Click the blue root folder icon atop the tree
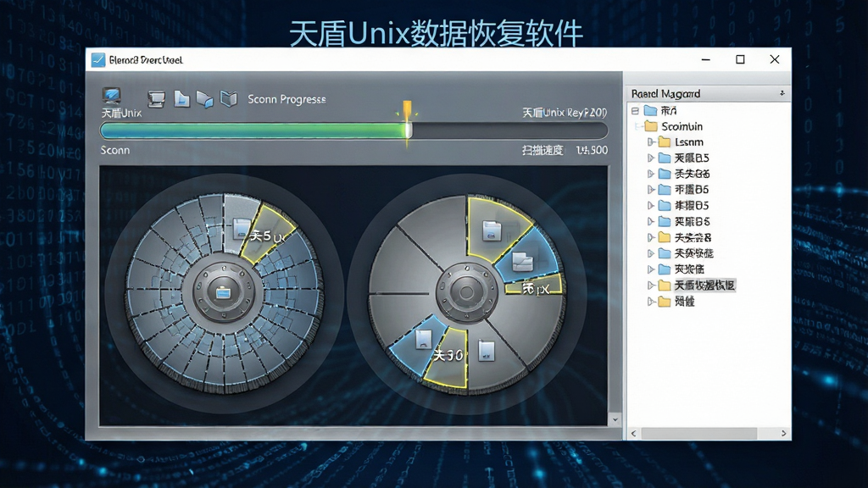Viewport: 868px width, 488px height. pos(650,111)
